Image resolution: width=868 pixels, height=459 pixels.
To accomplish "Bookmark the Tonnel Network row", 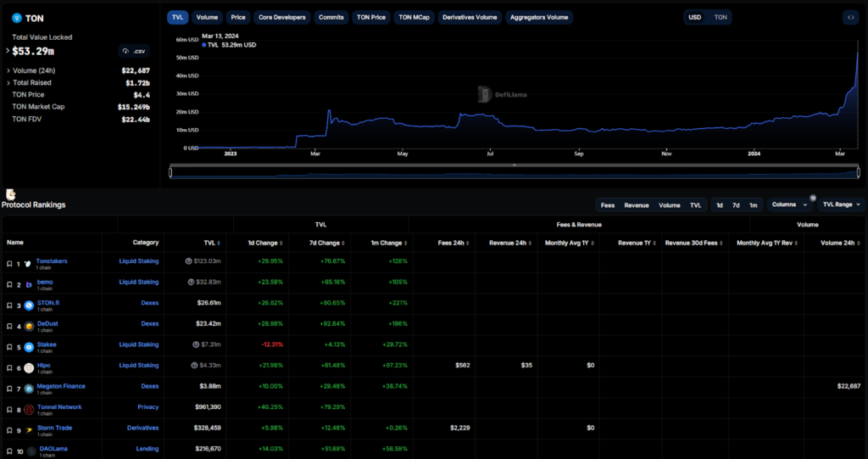I will [9, 410].
